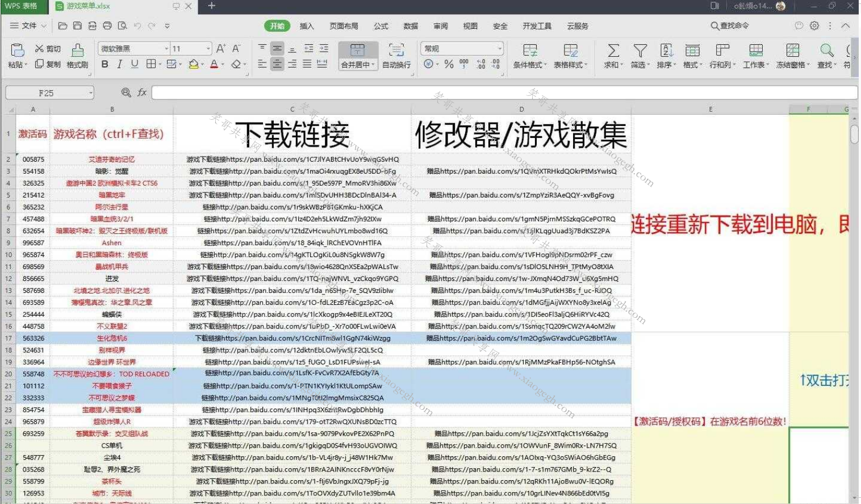Click the fx insert function icon
Screen dimensions: 861x504
(142, 93)
